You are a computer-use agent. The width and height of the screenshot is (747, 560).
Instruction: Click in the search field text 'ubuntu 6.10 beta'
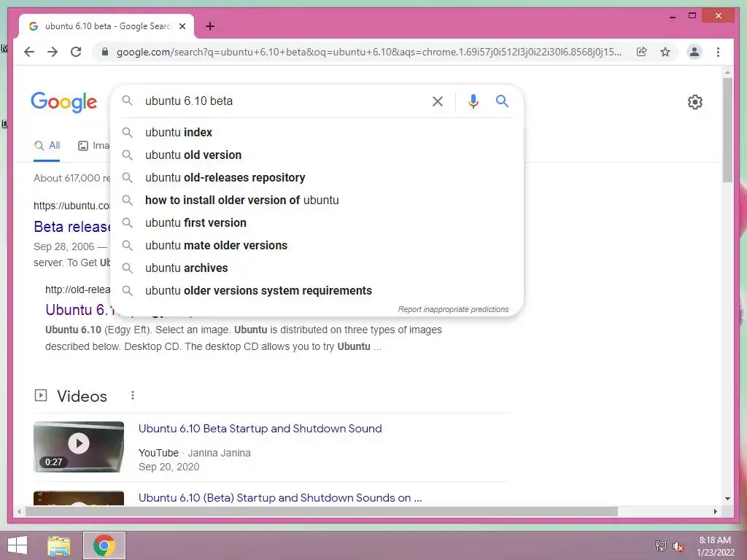point(189,101)
